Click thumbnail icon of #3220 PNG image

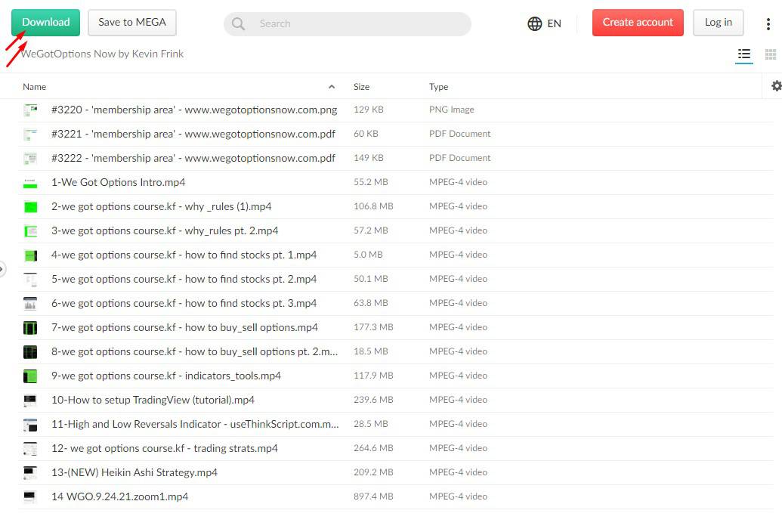tap(30, 110)
